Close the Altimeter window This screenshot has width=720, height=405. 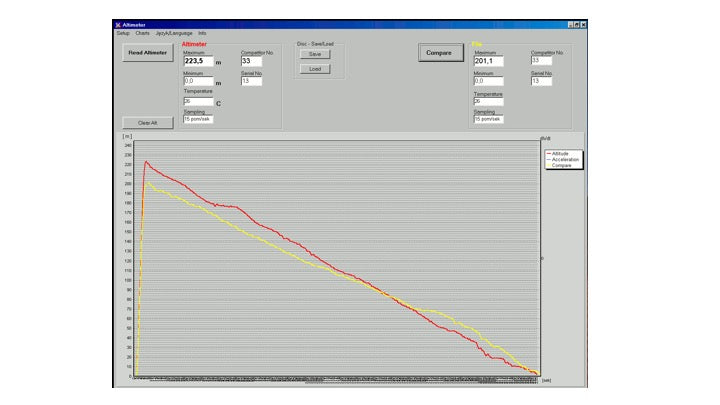coord(583,24)
